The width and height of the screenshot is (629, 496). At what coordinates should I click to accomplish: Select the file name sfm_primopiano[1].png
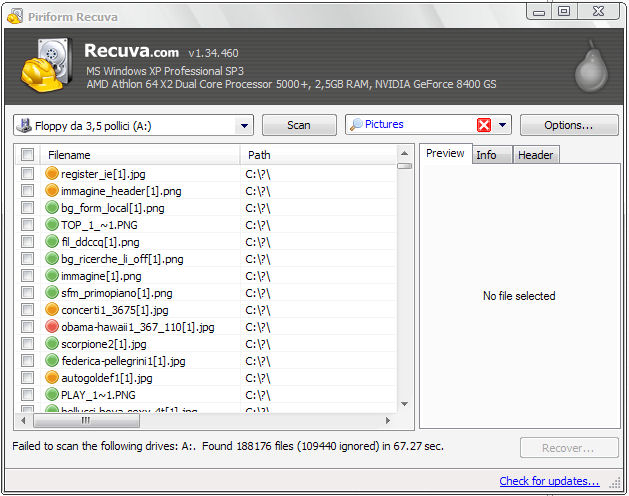(117, 293)
